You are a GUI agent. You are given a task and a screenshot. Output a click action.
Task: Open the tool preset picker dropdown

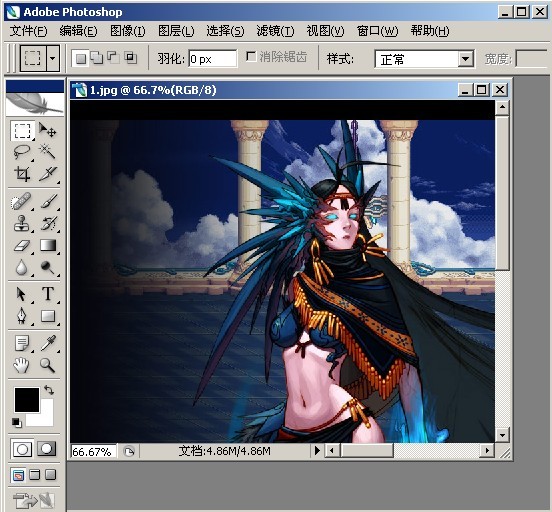[x=52, y=58]
